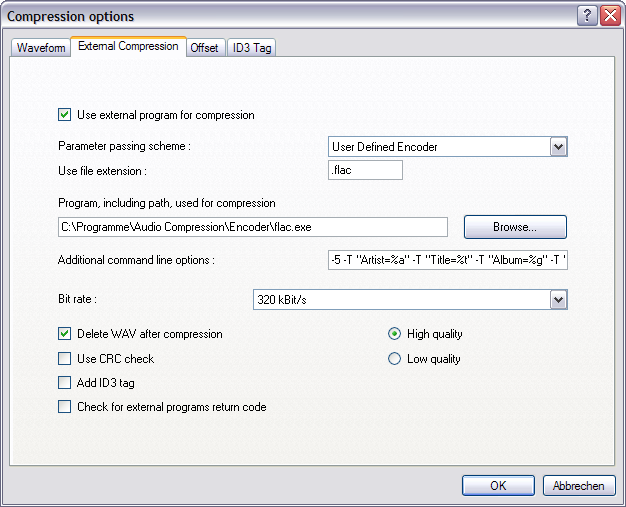The height and width of the screenshot is (507, 626).
Task: Switch to the Waveform tab
Action: tap(41, 48)
